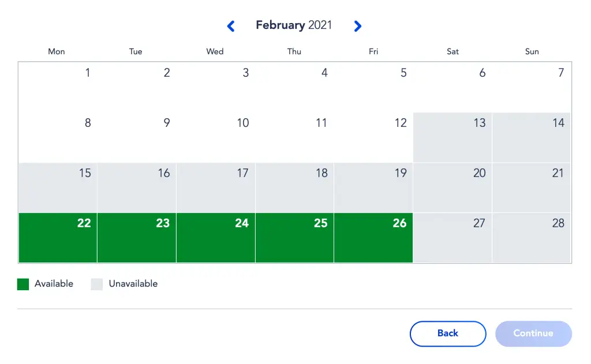Select available date February 23
591x364 pixels.
click(137, 238)
